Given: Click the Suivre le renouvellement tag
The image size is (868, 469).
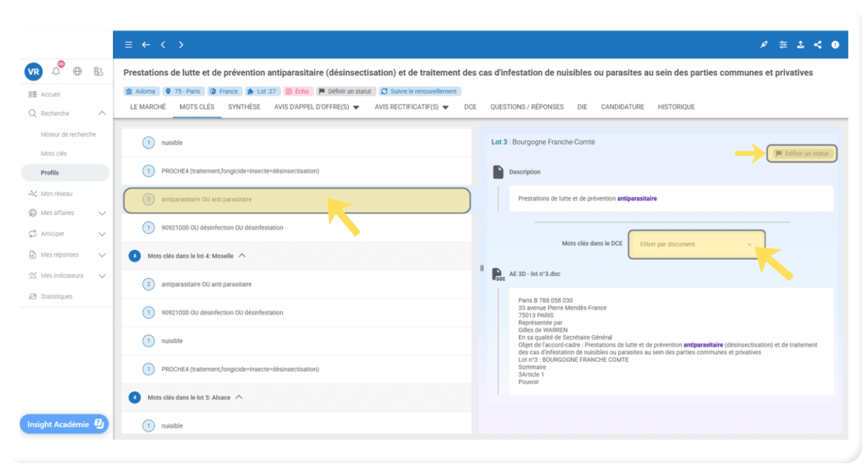Looking at the screenshot, I should [x=419, y=91].
